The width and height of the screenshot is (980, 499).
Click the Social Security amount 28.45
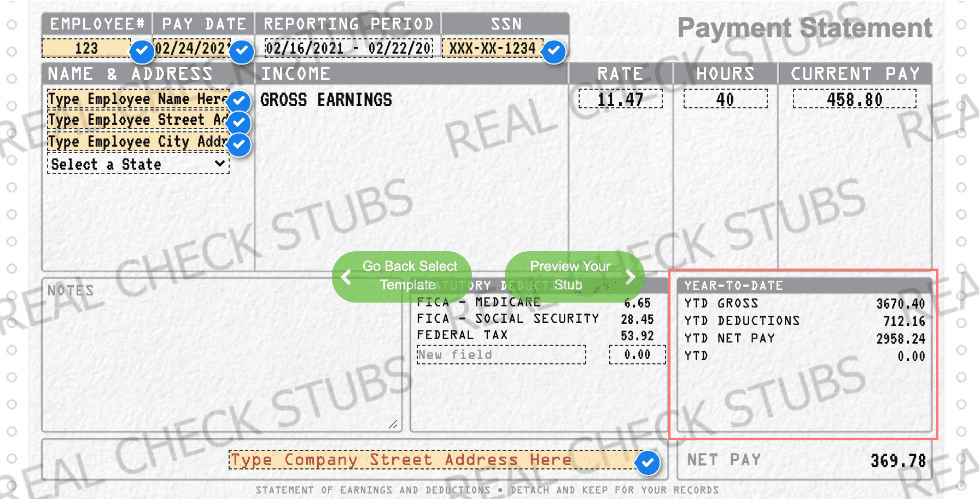click(638, 320)
